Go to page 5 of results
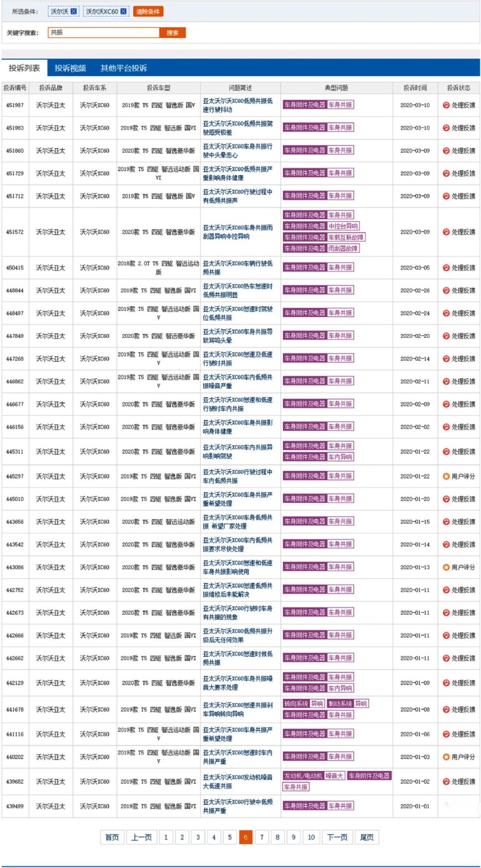This screenshot has width=481, height=868. [230, 837]
